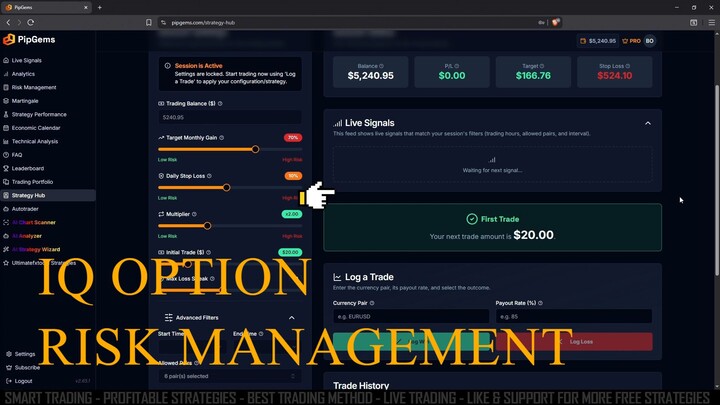The height and width of the screenshot is (405, 720).
Task: Click the Initial Trade info icon
Action: coord(208,253)
